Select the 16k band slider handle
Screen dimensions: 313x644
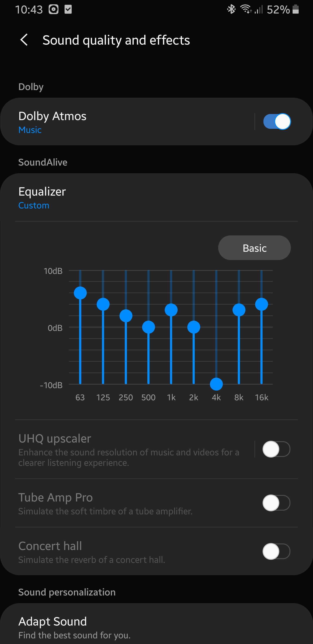point(261,304)
